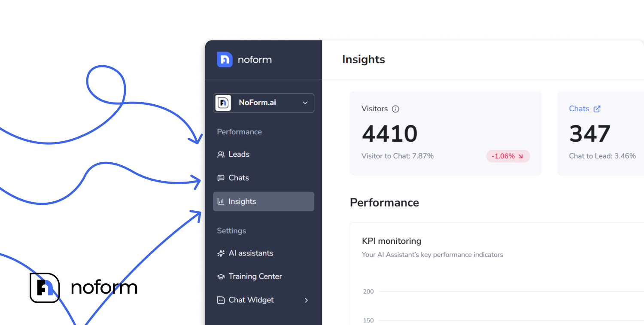The width and height of the screenshot is (644, 325).
Task: Click the Training Center entry
Action: [x=255, y=276]
